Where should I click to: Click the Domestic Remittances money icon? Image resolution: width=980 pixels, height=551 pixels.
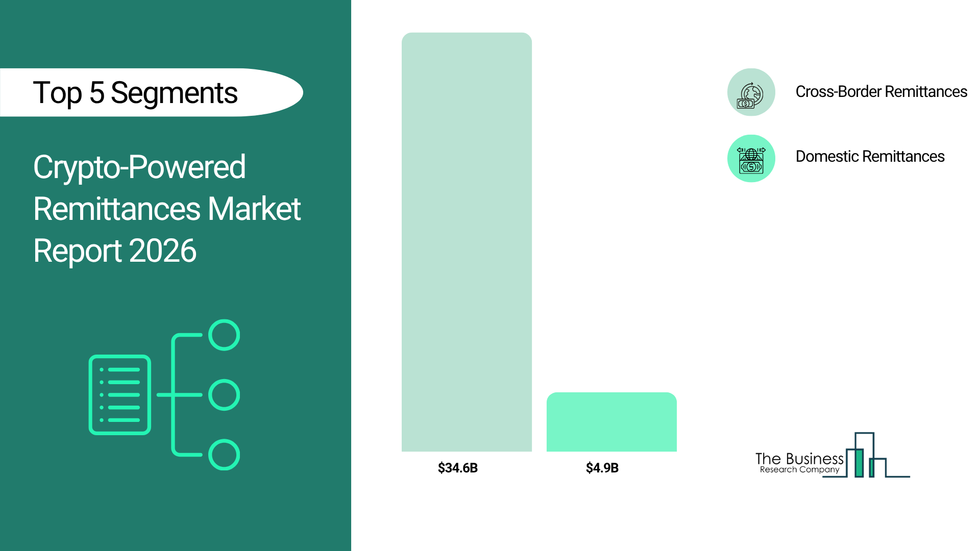tap(751, 159)
